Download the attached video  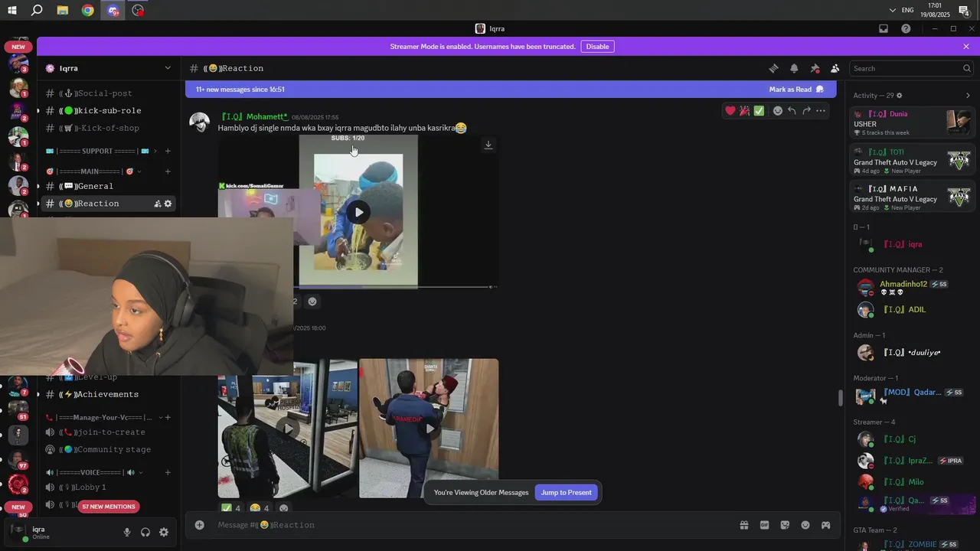tap(488, 145)
